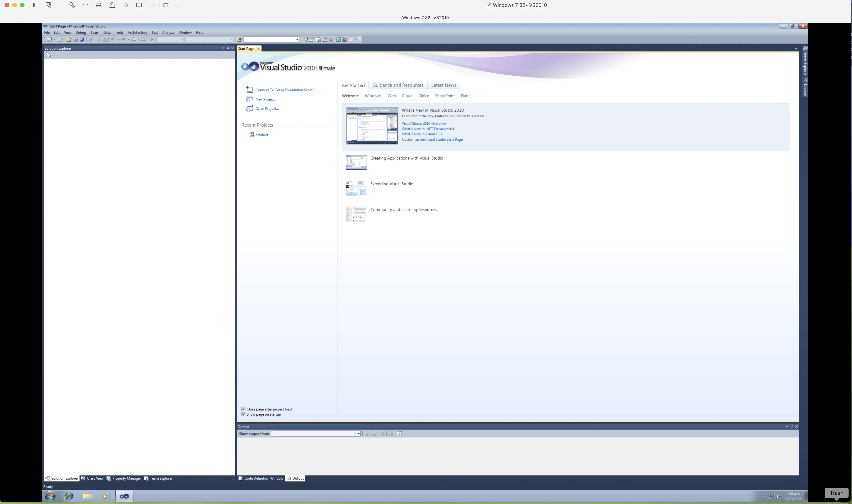
Task: Click the green arrow Start Page toolbar icon
Action: (x=338, y=39)
